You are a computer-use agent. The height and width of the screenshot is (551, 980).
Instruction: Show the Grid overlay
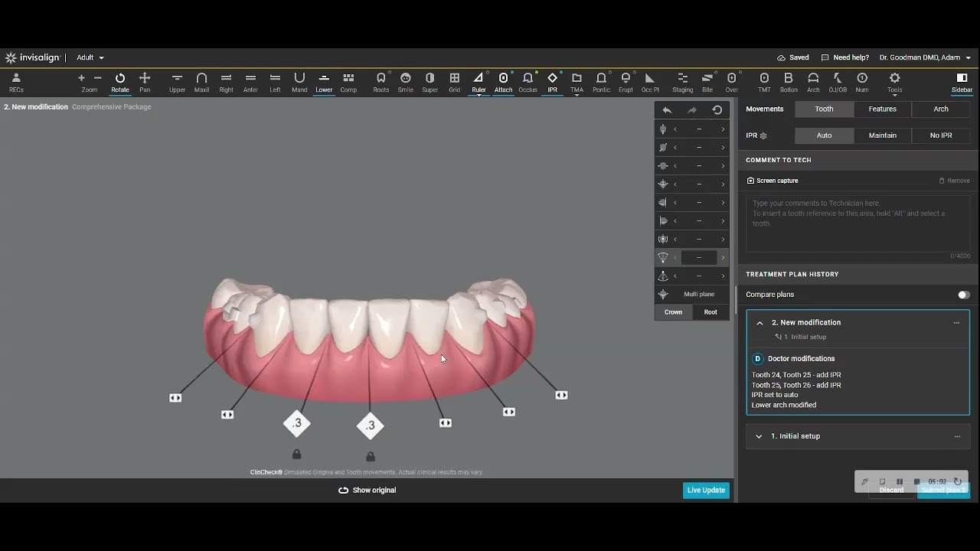pyautogui.click(x=455, y=83)
